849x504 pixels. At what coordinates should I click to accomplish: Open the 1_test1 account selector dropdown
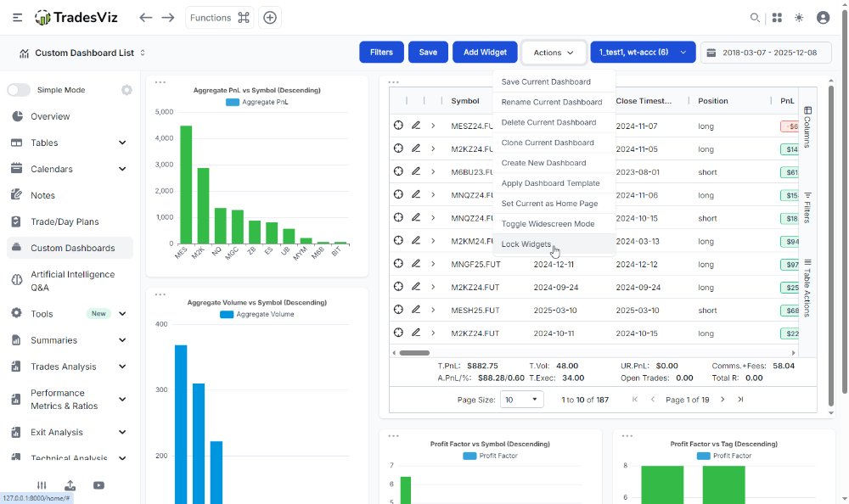pos(643,53)
